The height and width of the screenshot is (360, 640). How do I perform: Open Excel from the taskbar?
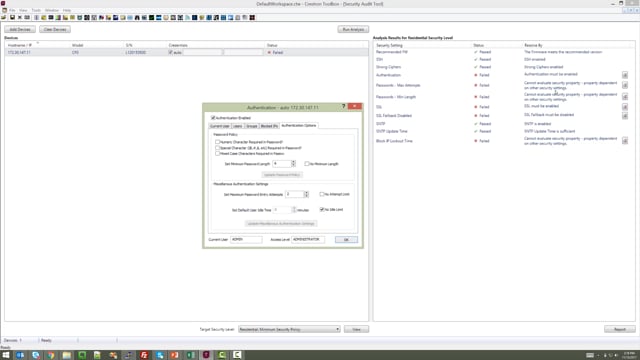191,355
